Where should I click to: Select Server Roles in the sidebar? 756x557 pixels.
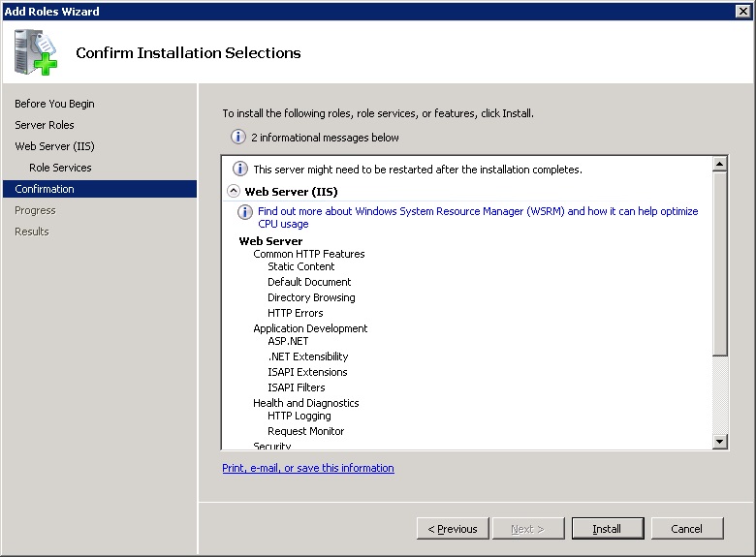pyautogui.click(x=45, y=125)
